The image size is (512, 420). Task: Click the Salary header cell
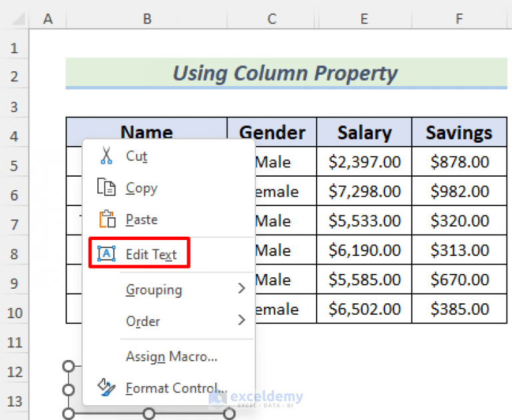364,132
